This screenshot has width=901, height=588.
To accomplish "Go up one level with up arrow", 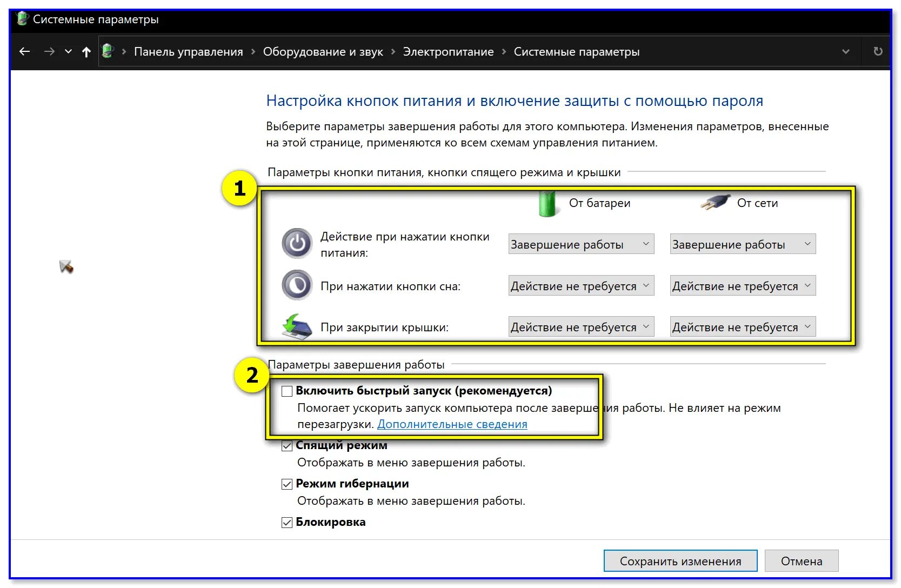I will pyautogui.click(x=86, y=52).
